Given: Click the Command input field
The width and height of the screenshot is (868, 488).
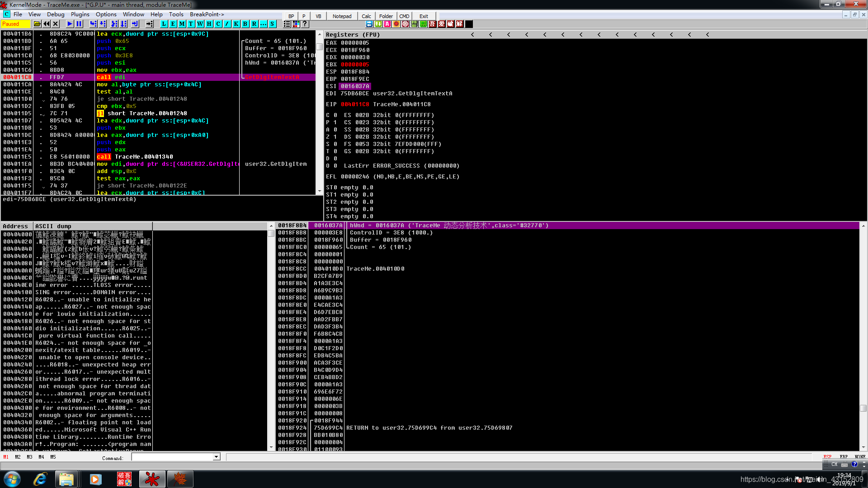Looking at the screenshot, I should [173, 457].
